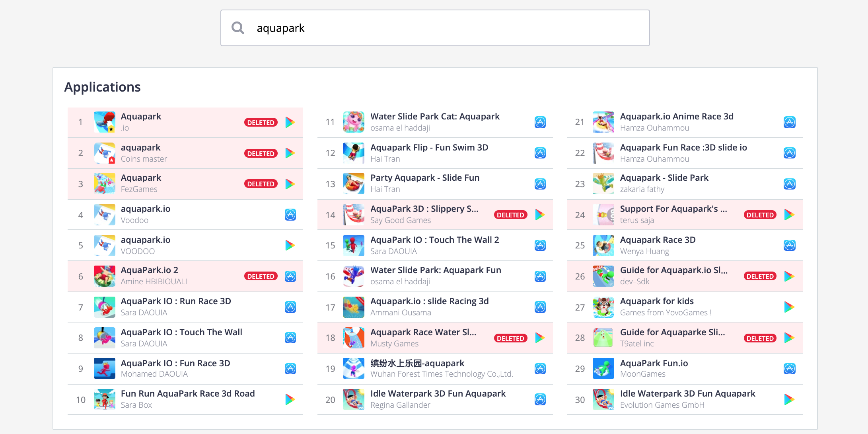
Task: Click thumbnail of AquaPark Fun.io app
Action: click(603, 369)
